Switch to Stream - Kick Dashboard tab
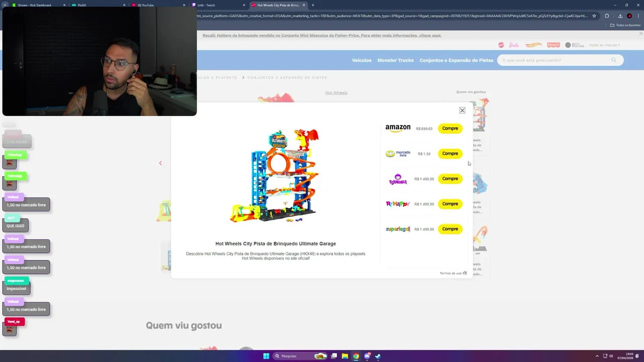 (x=38, y=5)
